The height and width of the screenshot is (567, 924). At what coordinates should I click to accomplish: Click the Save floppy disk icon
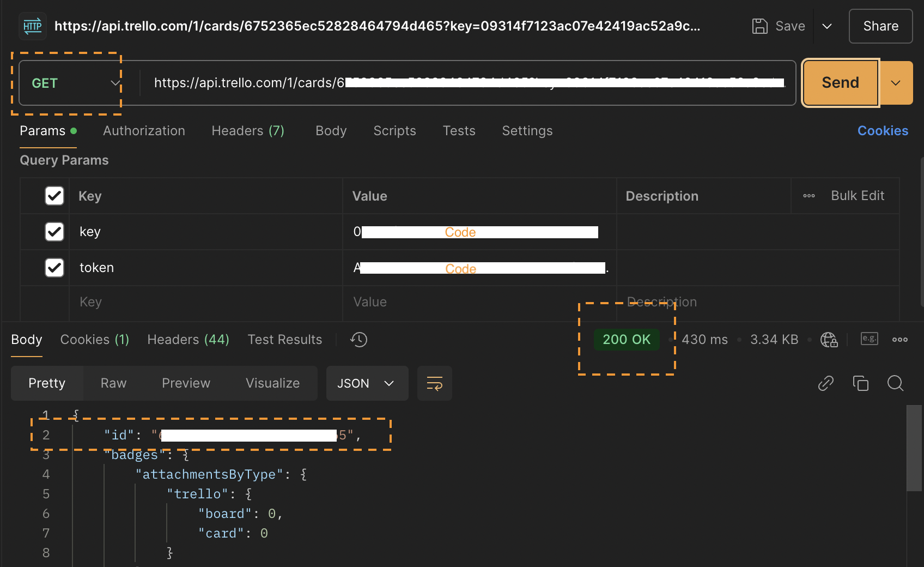click(759, 26)
